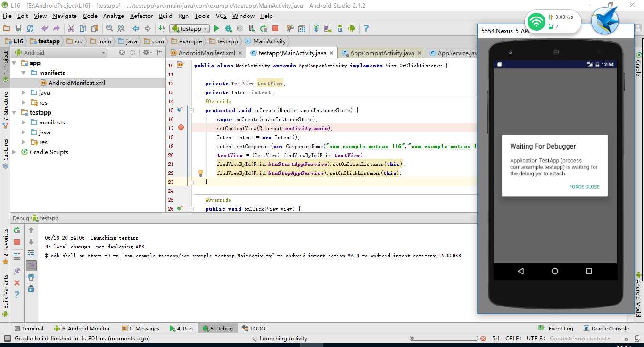Cancel the launching activity process
644x347 pixels.
(x=483, y=339)
